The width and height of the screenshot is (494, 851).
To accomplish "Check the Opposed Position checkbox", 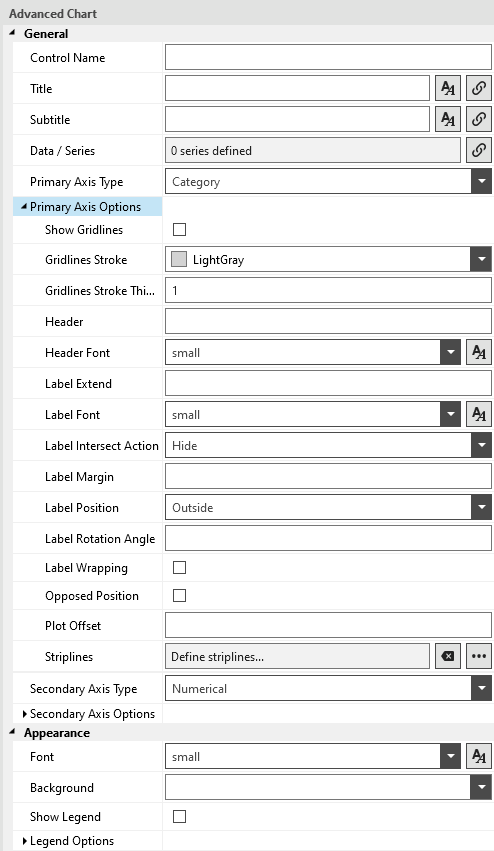I will point(179,595).
